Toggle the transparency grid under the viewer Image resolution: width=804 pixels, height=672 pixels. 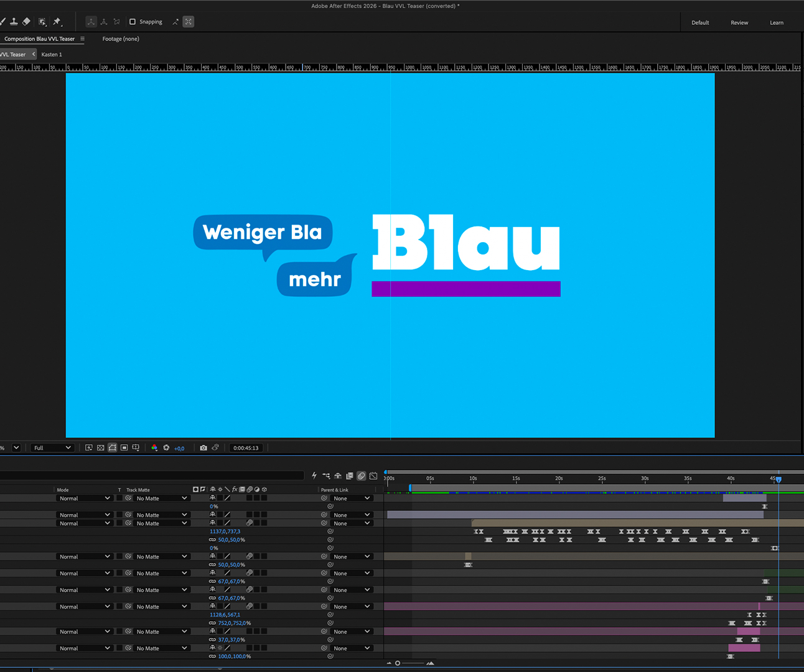coord(101,447)
